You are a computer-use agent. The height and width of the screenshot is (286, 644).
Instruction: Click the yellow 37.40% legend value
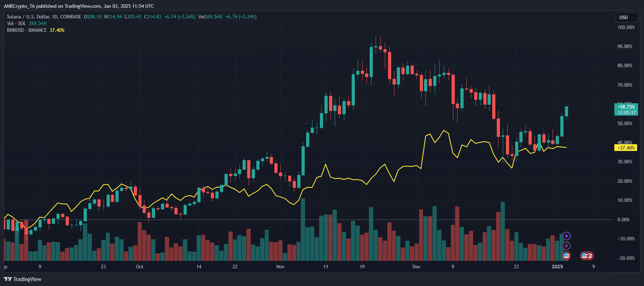(57, 30)
